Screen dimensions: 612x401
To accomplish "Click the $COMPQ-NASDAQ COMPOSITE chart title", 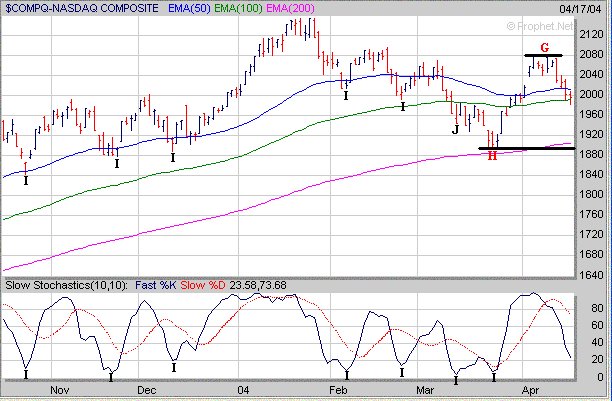I will [82, 8].
